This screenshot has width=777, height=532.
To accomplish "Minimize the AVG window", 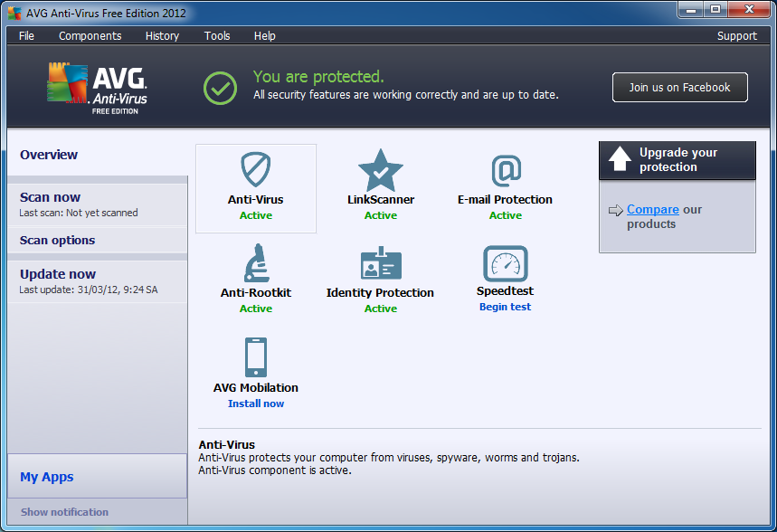I will coord(692,9).
